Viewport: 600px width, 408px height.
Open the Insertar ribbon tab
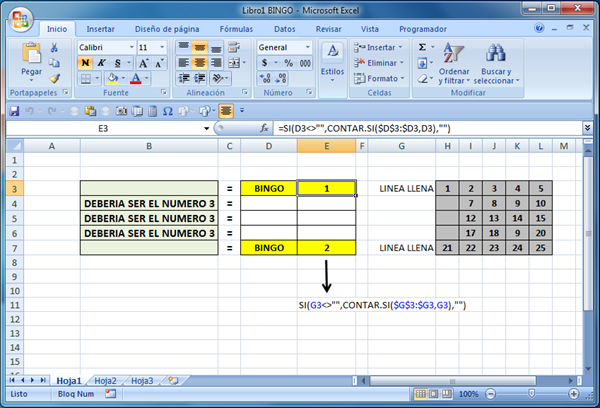coord(100,29)
